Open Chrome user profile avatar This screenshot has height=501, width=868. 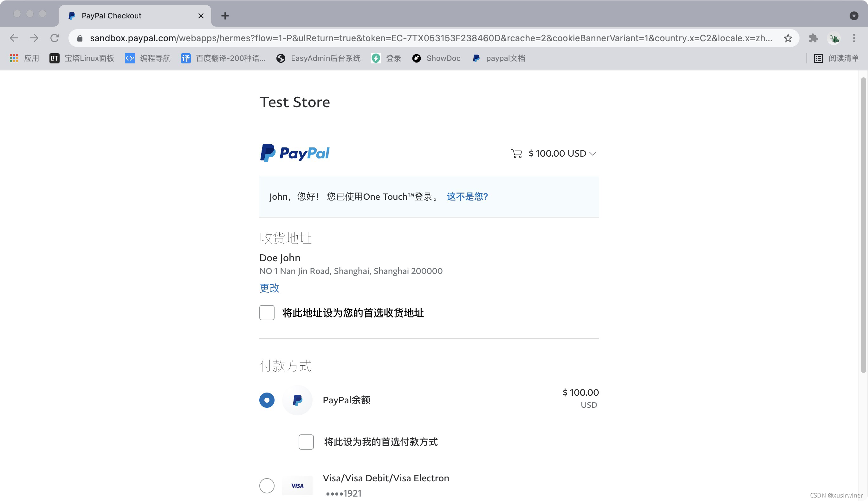tap(834, 38)
